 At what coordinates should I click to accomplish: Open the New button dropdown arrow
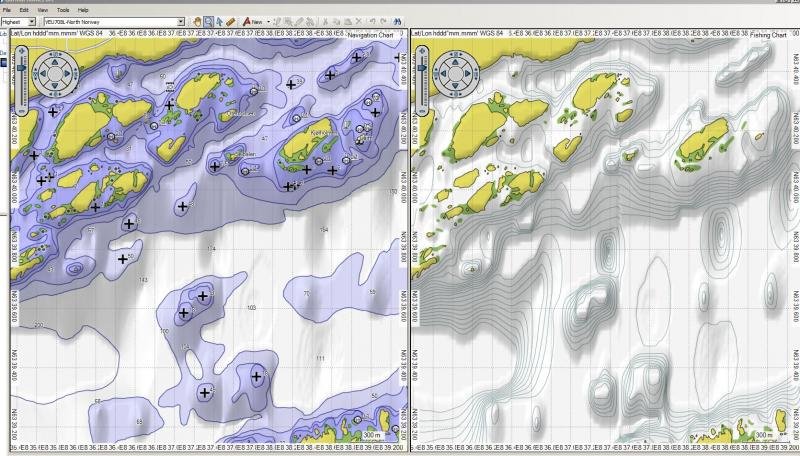(x=267, y=21)
